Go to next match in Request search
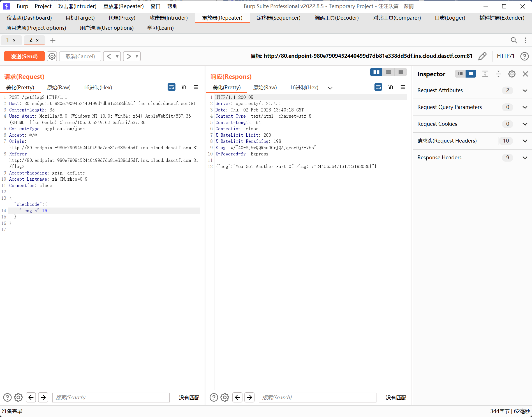Viewport: 532px width, 417px height. coord(43,397)
